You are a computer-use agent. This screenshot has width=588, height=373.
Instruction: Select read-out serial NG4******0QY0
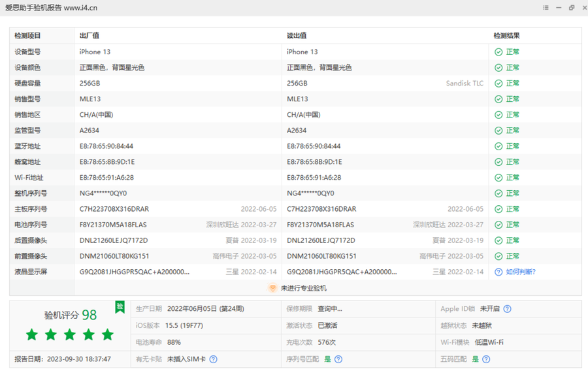310,193
